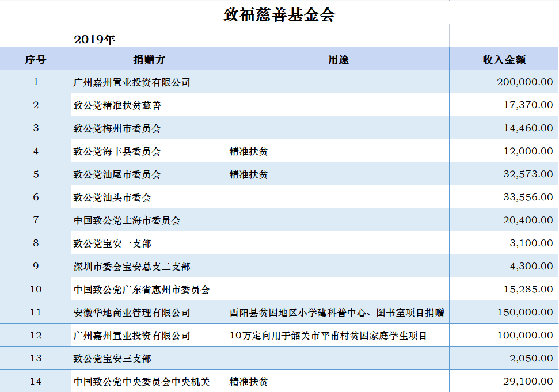Select serial number cell 3
This screenshot has height=392, width=559.
coord(35,128)
